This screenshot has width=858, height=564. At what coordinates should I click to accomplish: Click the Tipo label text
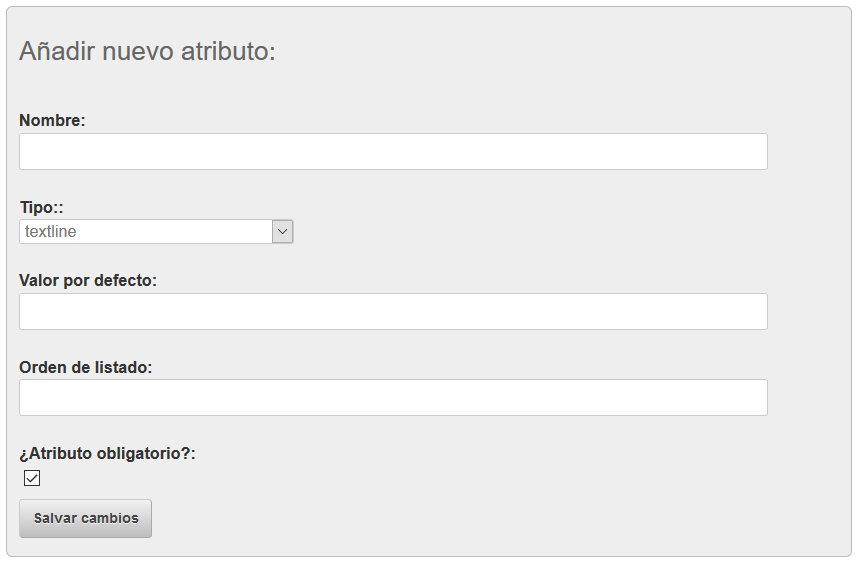click(x=41, y=207)
